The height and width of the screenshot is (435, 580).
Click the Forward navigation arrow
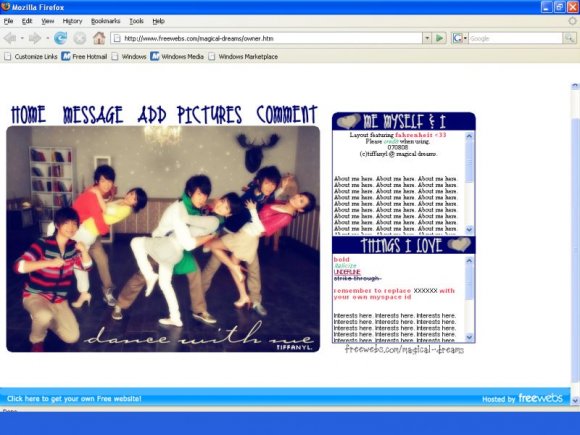pyautogui.click(x=35, y=38)
